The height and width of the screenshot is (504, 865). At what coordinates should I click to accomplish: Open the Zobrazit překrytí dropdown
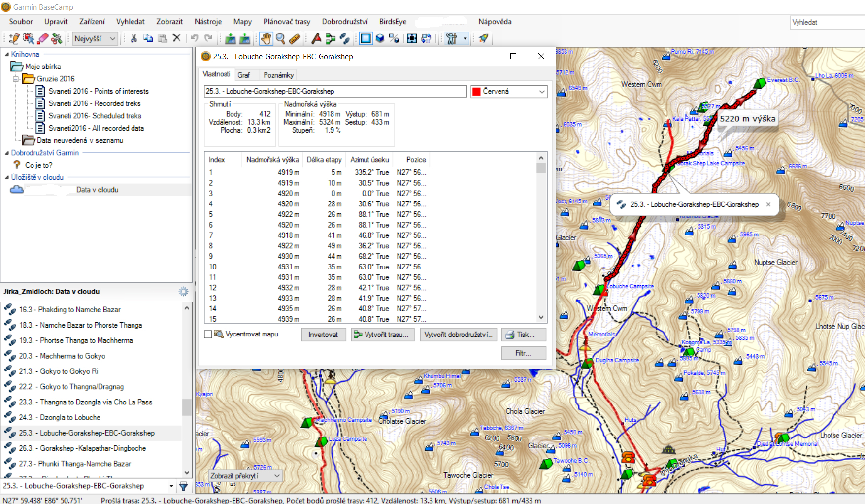pos(245,476)
